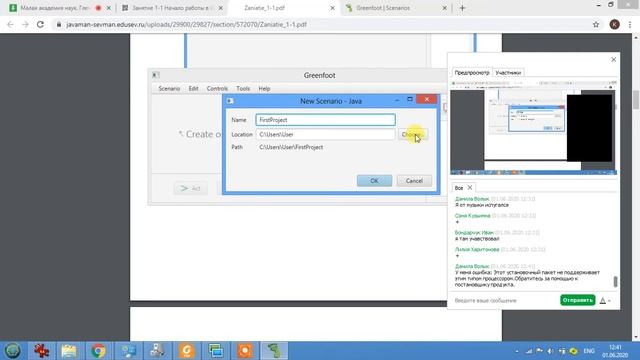Click the Location field C:\Users\User
This screenshot has width=640, height=360.
(325, 134)
